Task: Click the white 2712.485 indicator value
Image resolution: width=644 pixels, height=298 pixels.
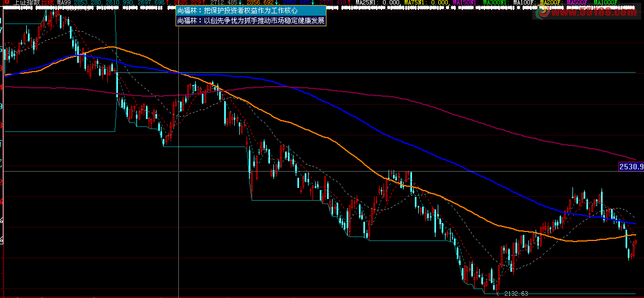Action: pos(224,2)
